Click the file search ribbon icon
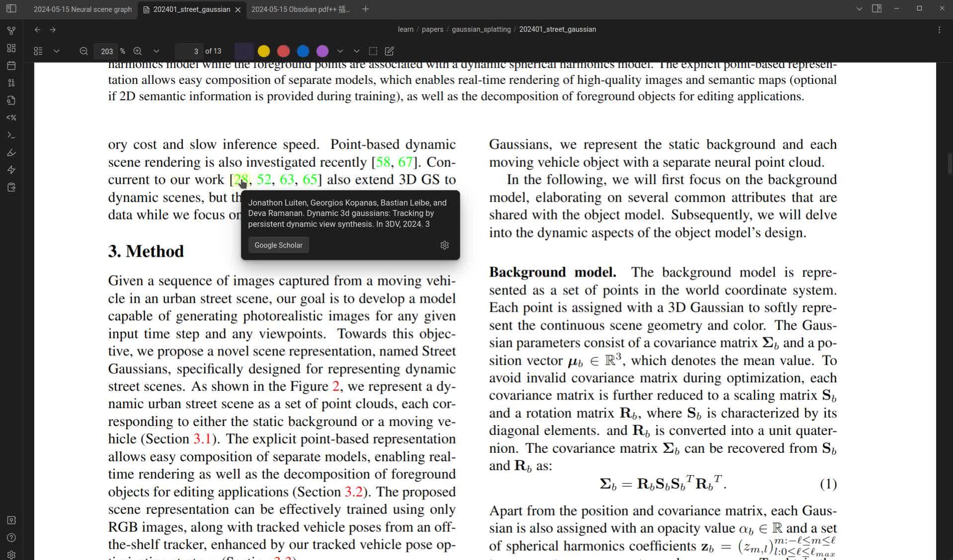 pyautogui.click(x=11, y=100)
